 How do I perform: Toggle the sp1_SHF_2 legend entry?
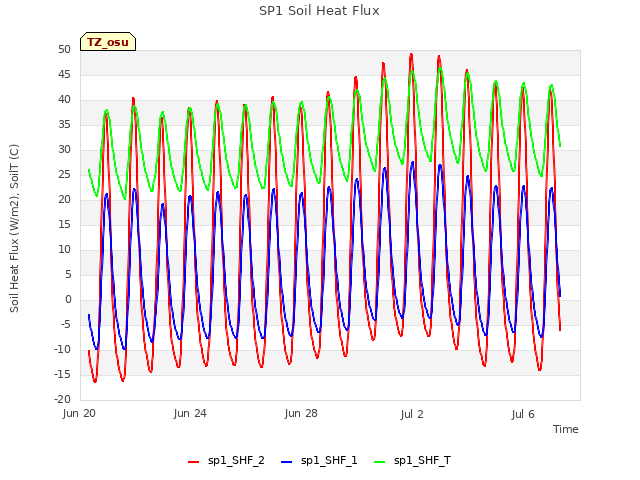point(226,461)
